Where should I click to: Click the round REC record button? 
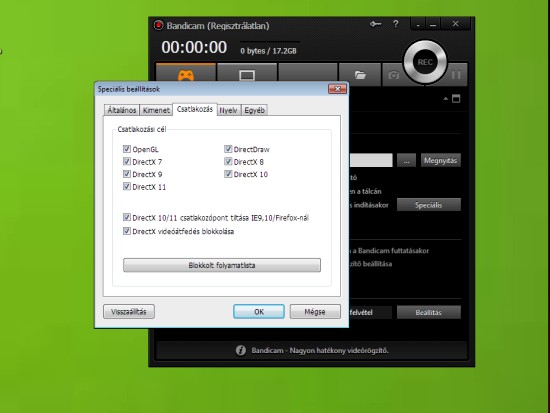425,62
